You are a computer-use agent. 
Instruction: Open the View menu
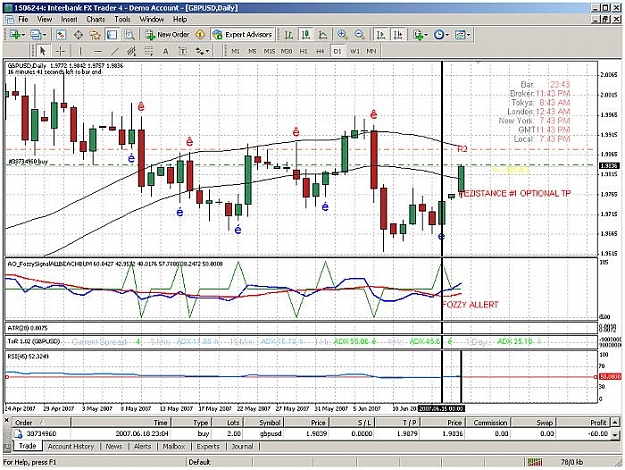point(44,19)
